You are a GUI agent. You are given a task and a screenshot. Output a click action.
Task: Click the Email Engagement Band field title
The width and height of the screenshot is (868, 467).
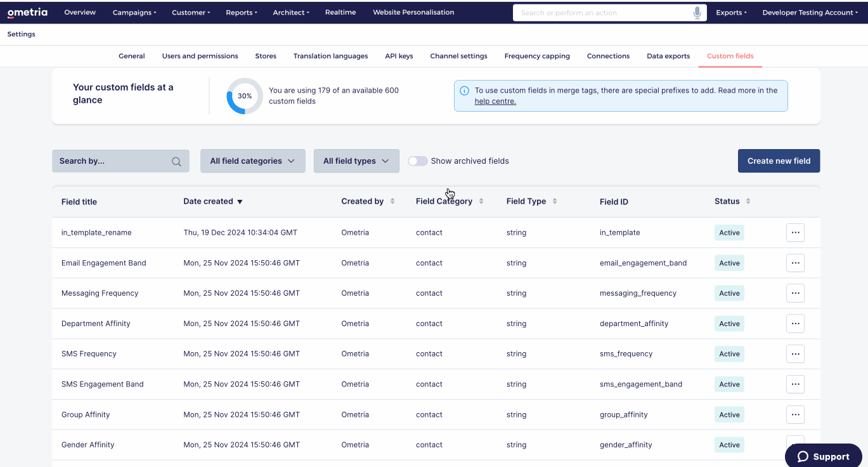coord(104,263)
